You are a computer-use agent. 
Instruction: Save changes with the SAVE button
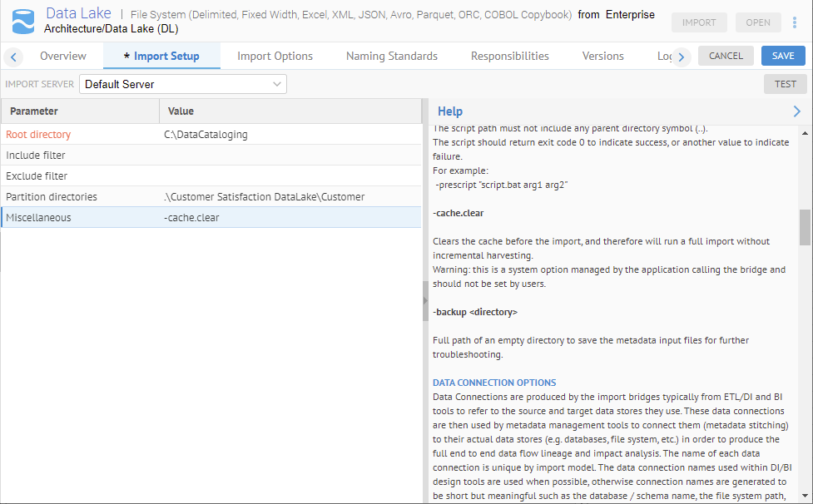(x=782, y=56)
